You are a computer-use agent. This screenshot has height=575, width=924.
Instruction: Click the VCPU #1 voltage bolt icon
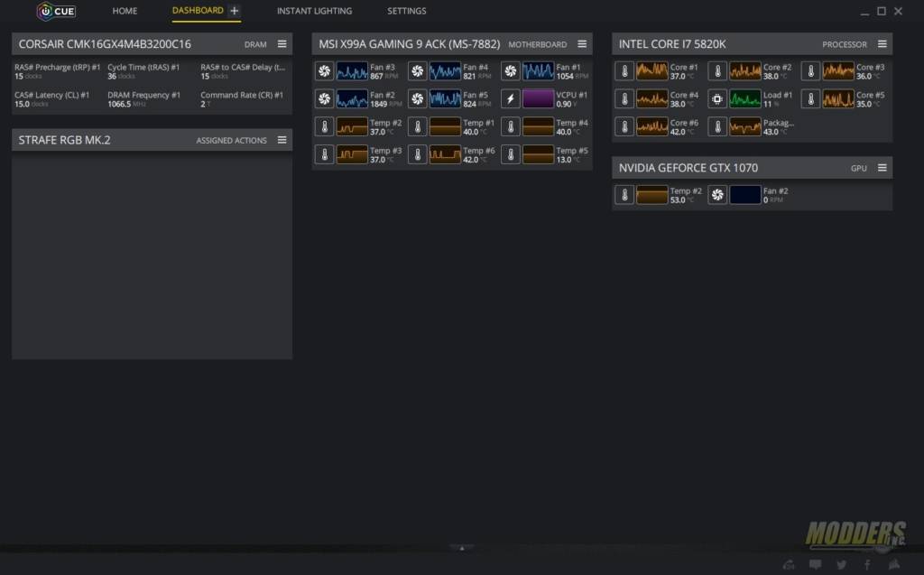point(511,99)
